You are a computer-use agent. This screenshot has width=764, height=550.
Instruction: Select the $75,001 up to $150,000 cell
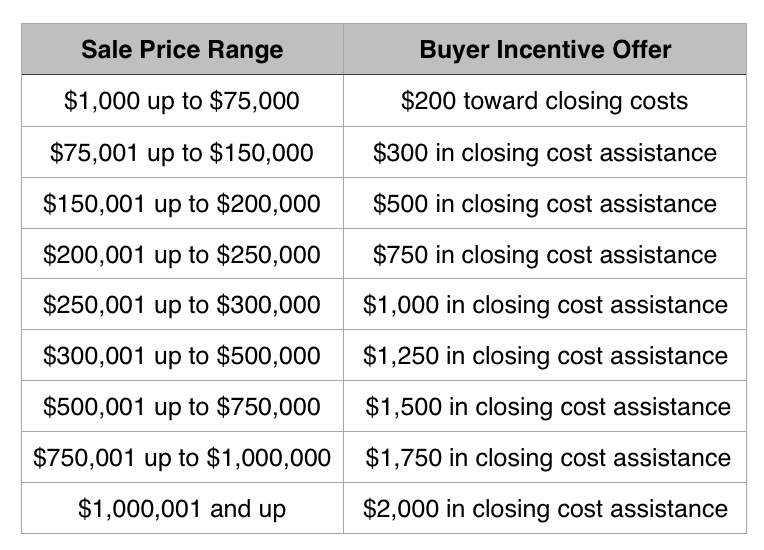point(182,152)
